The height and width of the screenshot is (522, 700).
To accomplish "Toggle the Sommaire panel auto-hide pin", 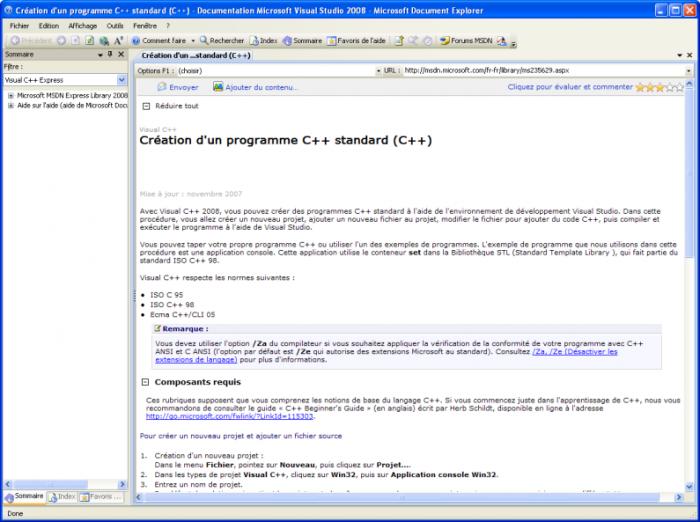I will click(x=110, y=54).
